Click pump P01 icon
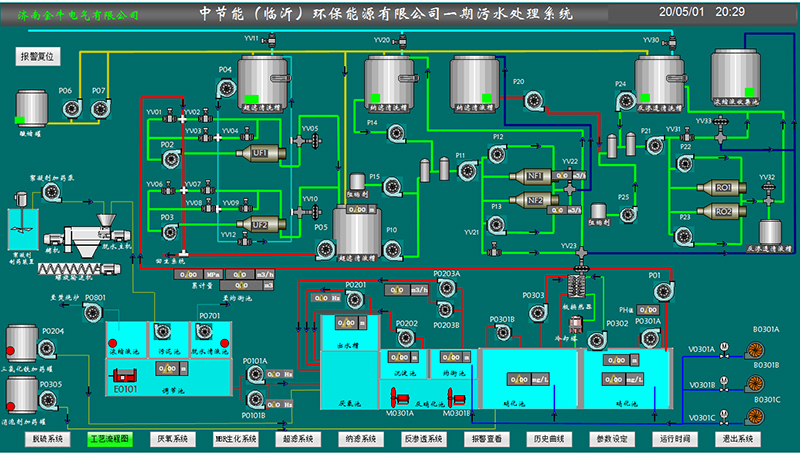 pyautogui.click(x=663, y=291)
